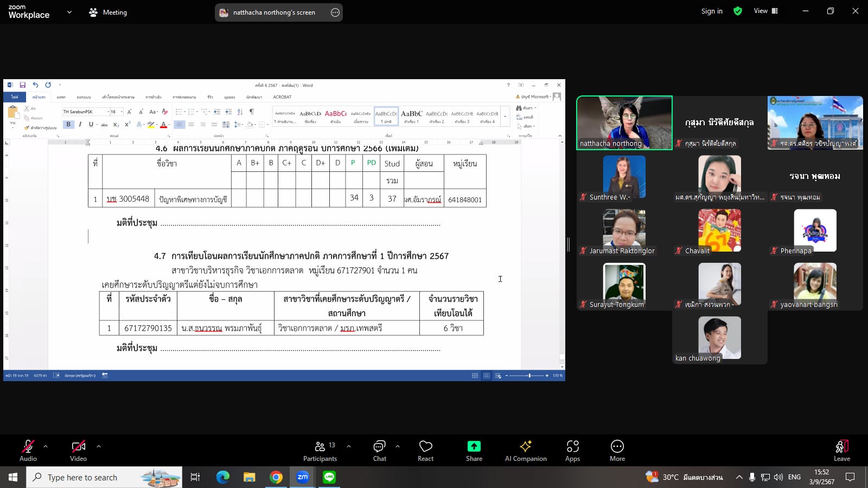Screen dimensions: 868x488
Task: Toggle the Windows Task View button
Action: coord(195,477)
